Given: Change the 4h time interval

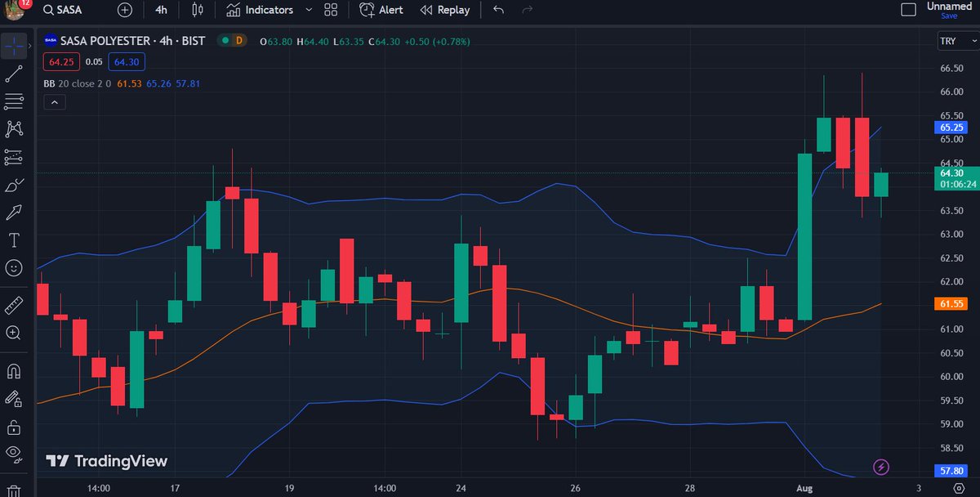Looking at the screenshot, I should pyautogui.click(x=162, y=10).
